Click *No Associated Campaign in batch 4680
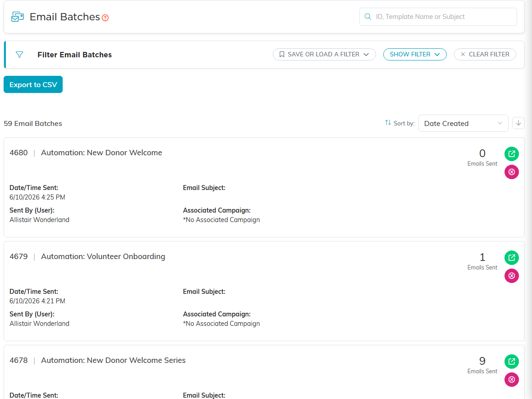 point(221,220)
